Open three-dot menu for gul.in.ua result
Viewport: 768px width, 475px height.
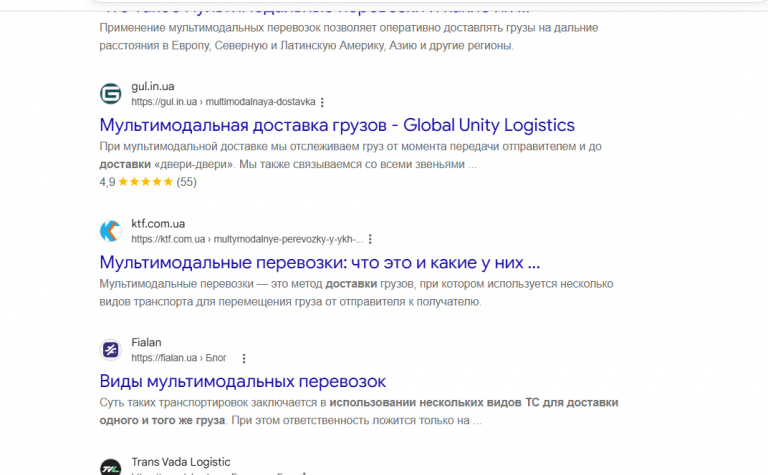(322, 102)
